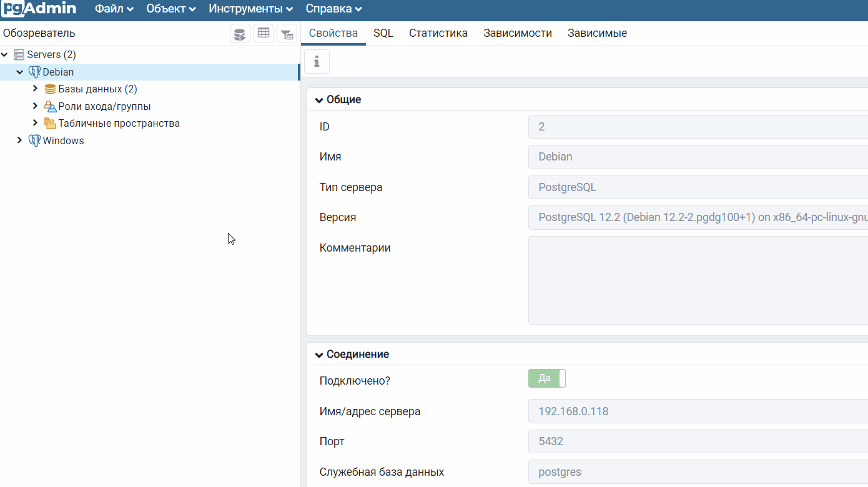Toggle the 'Подключено?' connected switch
Screen dimensions: 868x487
pos(547,378)
